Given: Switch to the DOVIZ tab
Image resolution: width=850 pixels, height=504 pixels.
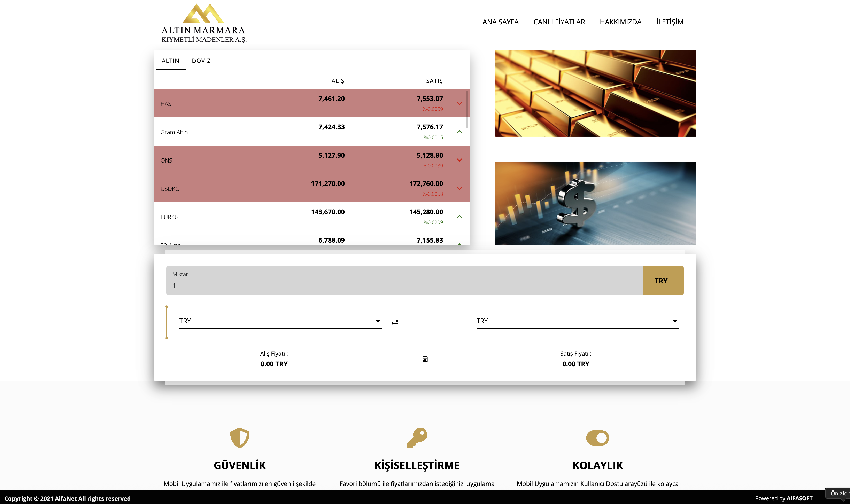Looking at the screenshot, I should point(201,61).
